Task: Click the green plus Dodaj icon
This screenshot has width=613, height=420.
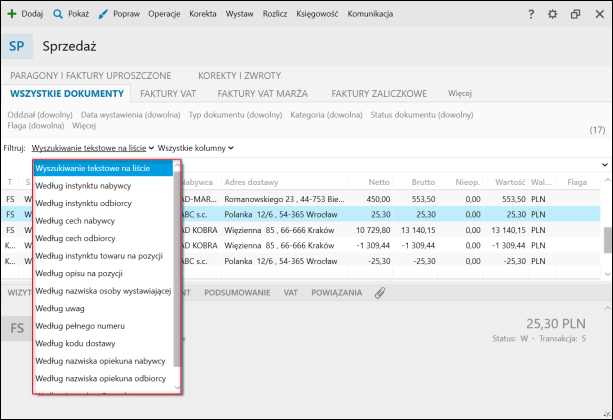Action: pos(12,14)
